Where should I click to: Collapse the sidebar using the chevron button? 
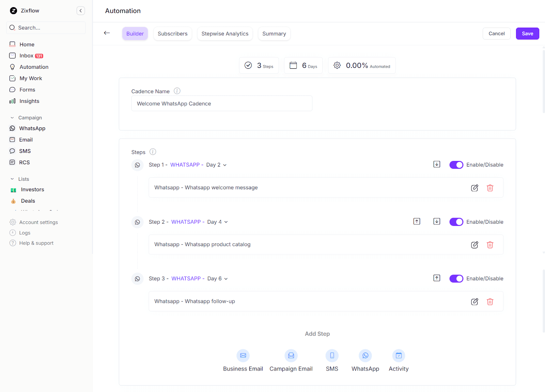(81, 11)
